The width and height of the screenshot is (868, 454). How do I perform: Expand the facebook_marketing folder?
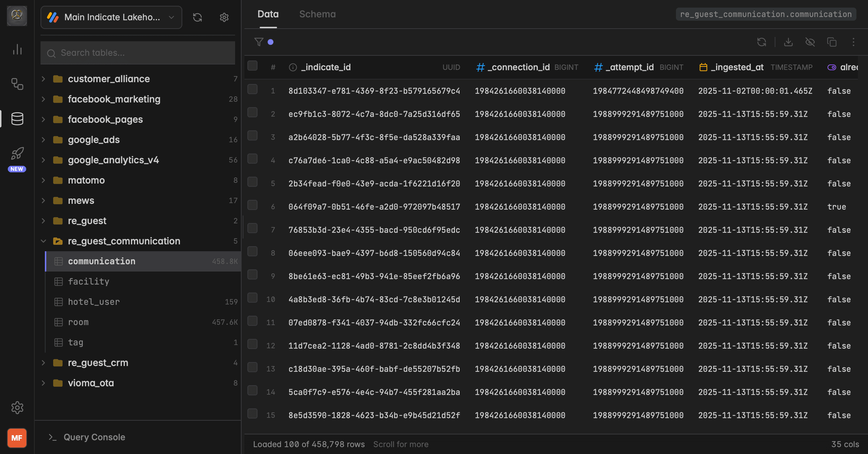[43, 99]
